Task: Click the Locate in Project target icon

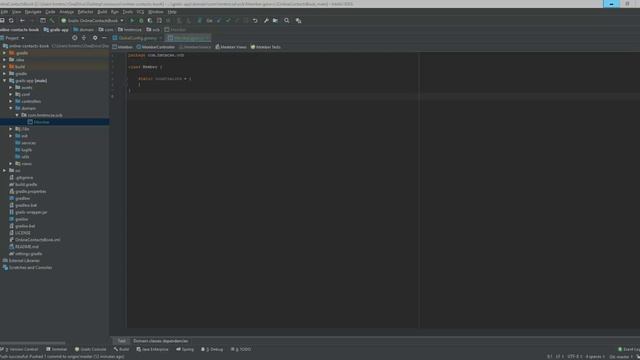Action: [75, 38]
